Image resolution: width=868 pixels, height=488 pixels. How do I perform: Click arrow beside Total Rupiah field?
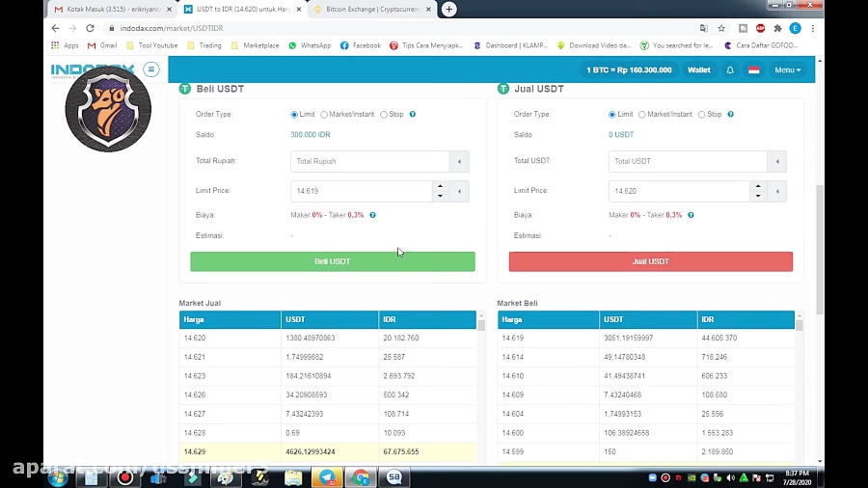(459, 162)
